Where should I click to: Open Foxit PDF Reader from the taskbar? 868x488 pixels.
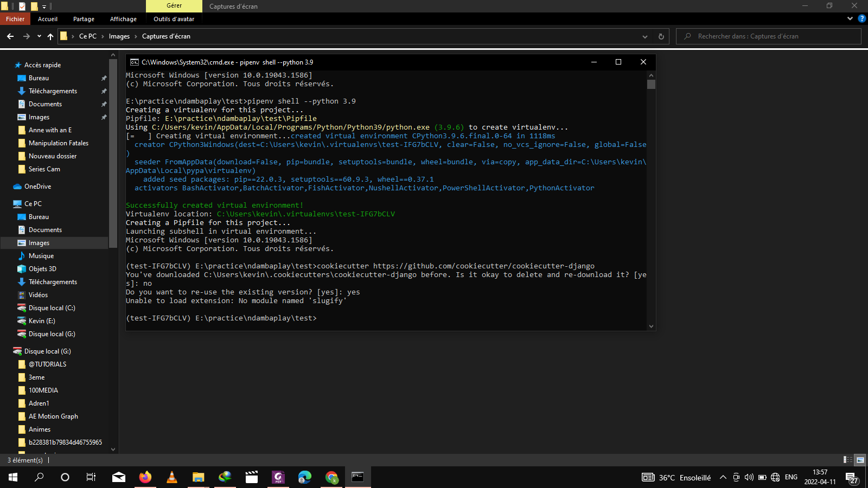[278, 477]
